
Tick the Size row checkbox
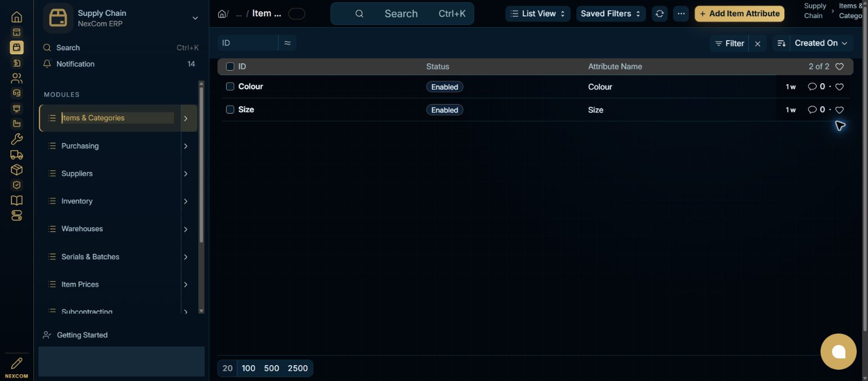click(230, 110)
